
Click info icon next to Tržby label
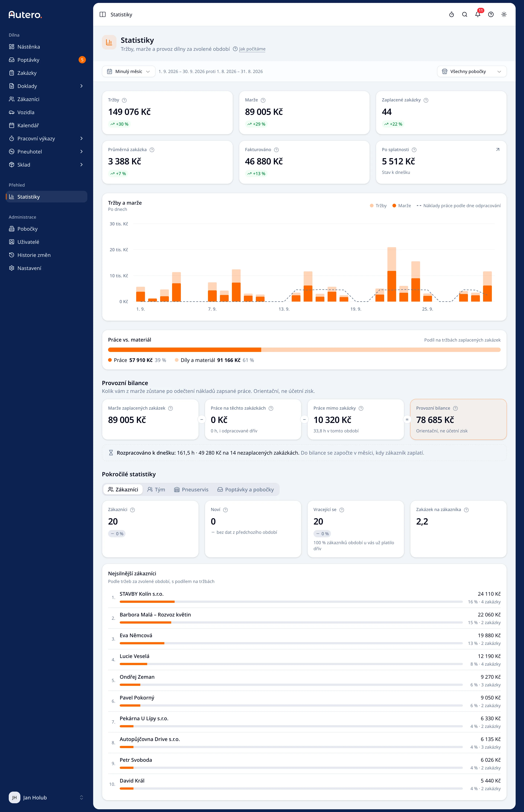(x=124, y=100)
